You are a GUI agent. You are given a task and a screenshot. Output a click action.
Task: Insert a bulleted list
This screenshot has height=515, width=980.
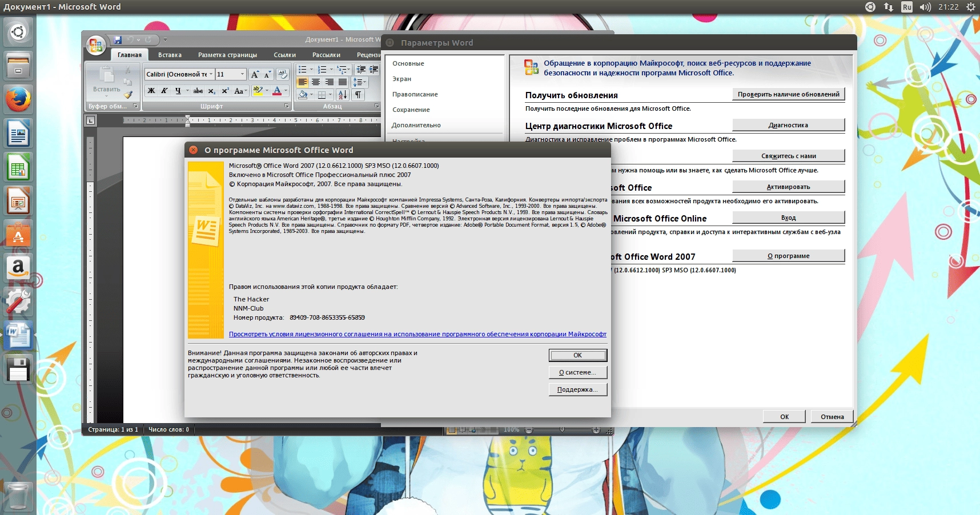coord(303,70)
